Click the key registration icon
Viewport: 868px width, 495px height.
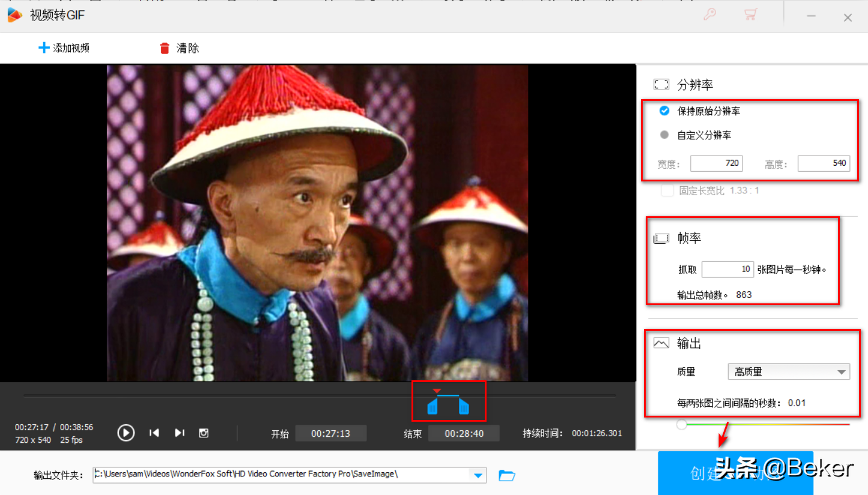tap(710, 14)
